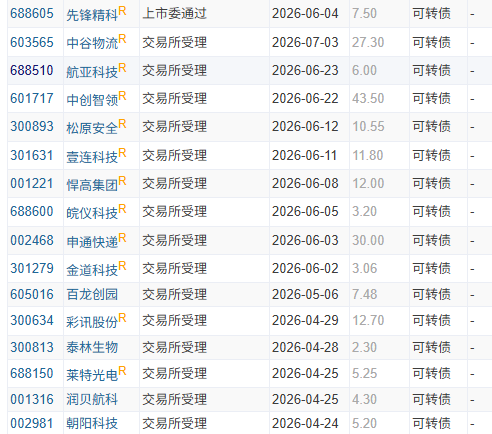Image resolution: width=492 pixels, height=434 pixels.
Task: Open 悍高集团 stock name link
Action: [x=92, y=185]
